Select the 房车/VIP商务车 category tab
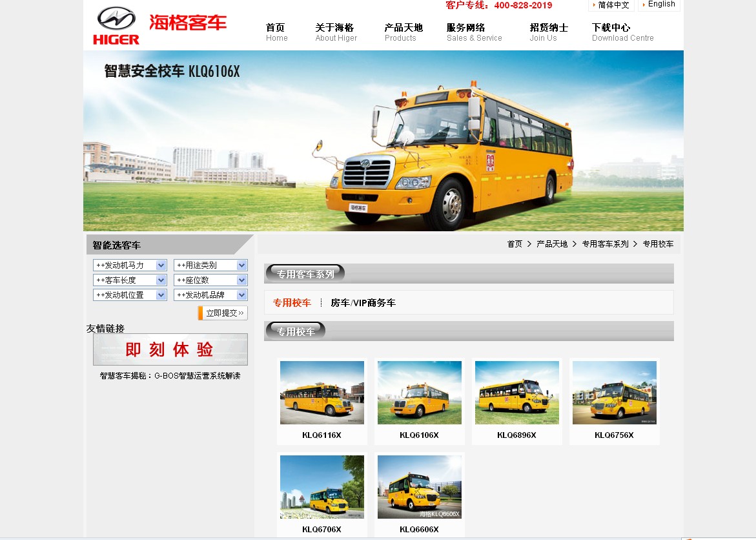 click(x=363, y=303)
